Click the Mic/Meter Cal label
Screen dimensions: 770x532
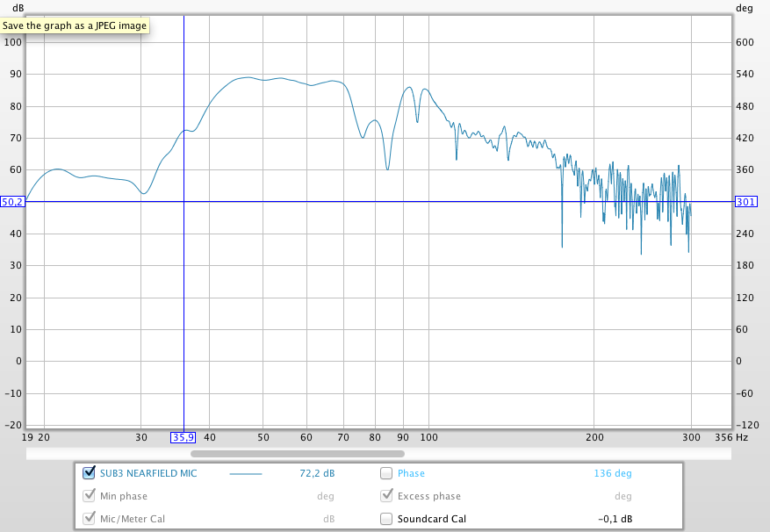tap(133, 519)
